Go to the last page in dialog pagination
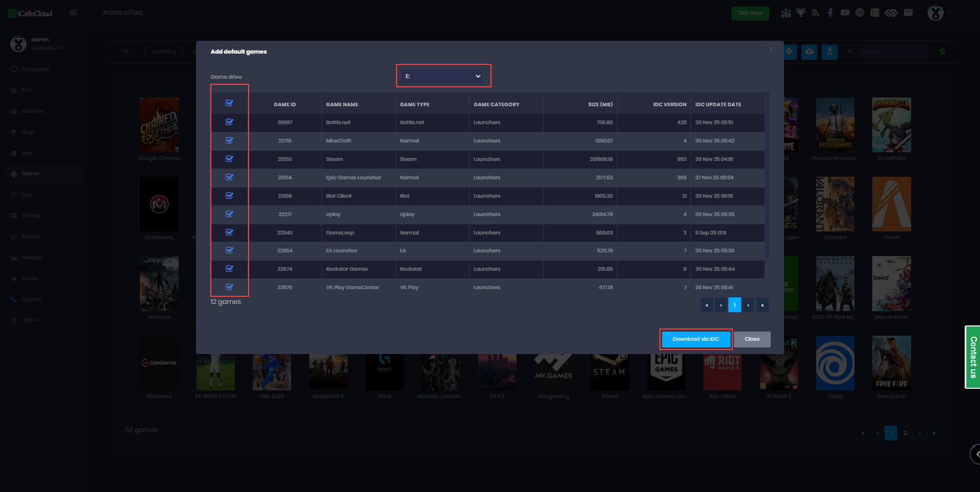Image resolution: width=980 pixels, height=492 pixels. click(762, 305)
